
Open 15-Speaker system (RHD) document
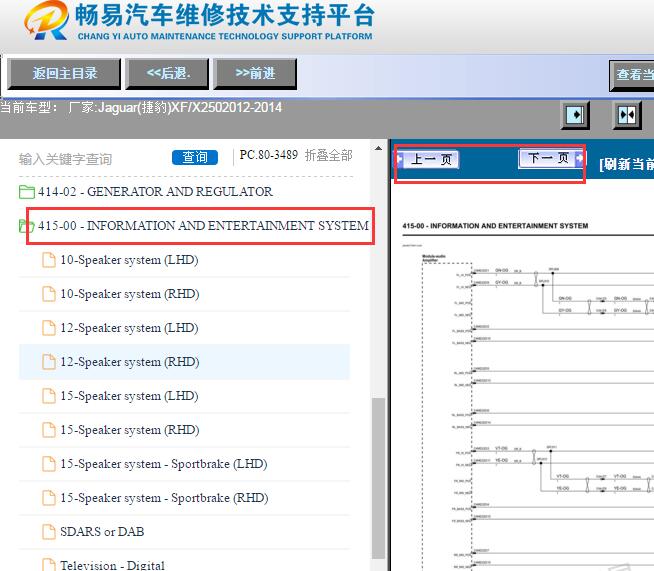[x=130, y=430]
